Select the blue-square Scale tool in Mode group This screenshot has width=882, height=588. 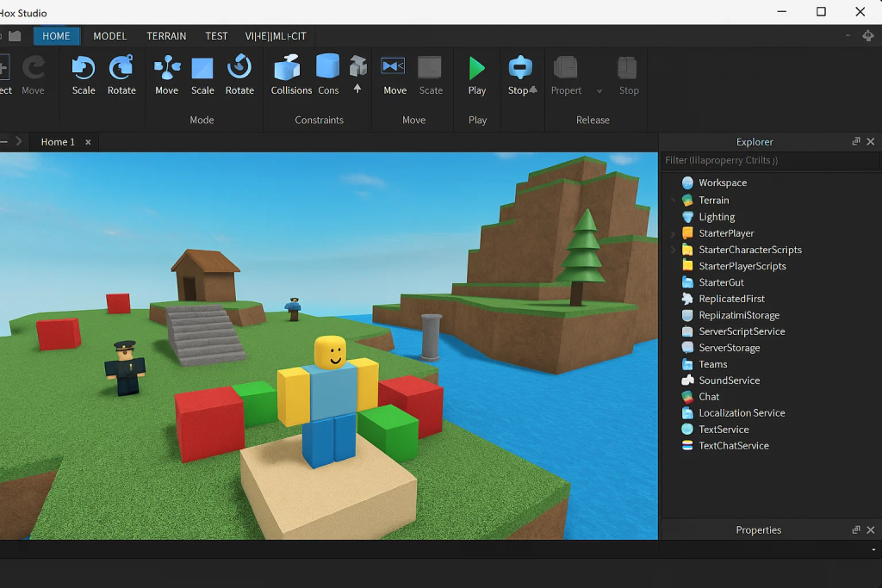(202, 75)
